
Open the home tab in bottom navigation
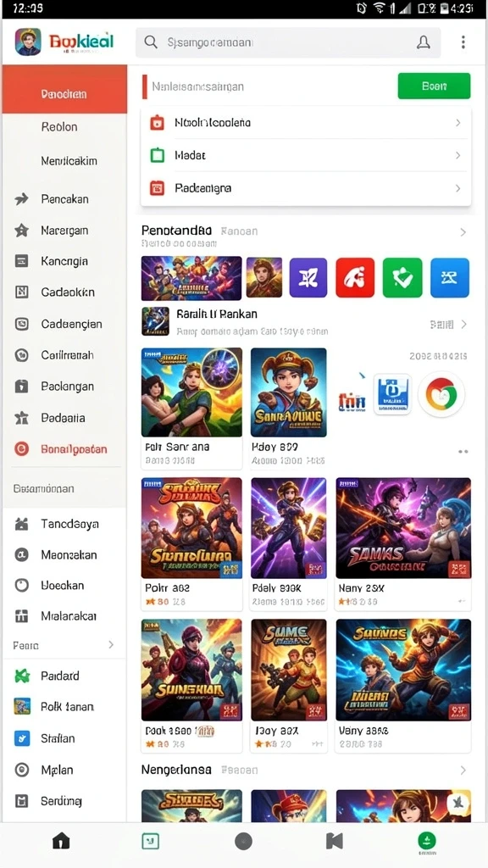click(61, 842)
